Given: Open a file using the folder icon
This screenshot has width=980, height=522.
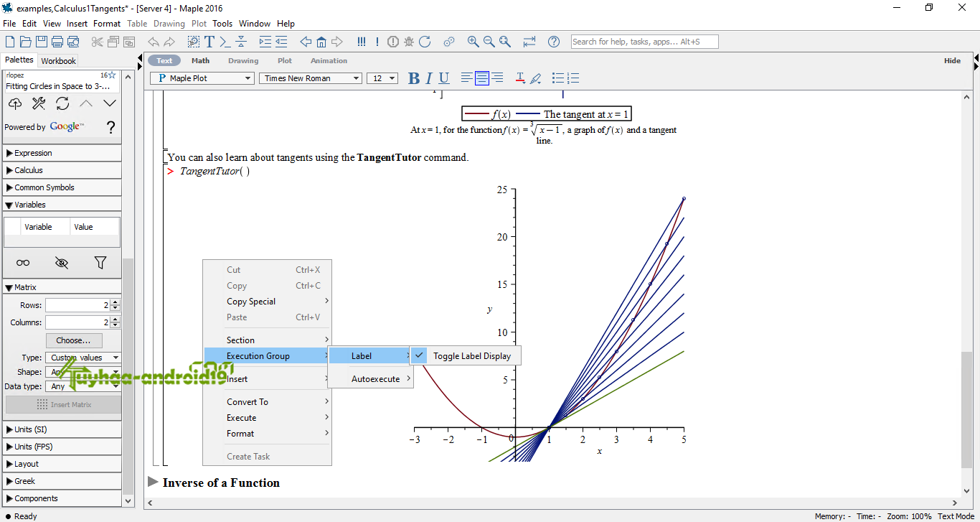Looking at the screenshot, I should pyautogui.click(x=26, y=42).
